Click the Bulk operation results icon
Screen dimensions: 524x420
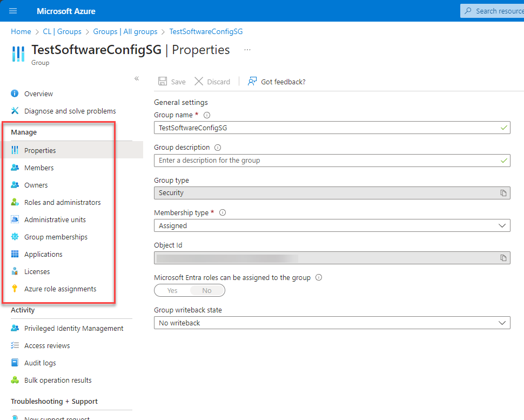(15, 380)
